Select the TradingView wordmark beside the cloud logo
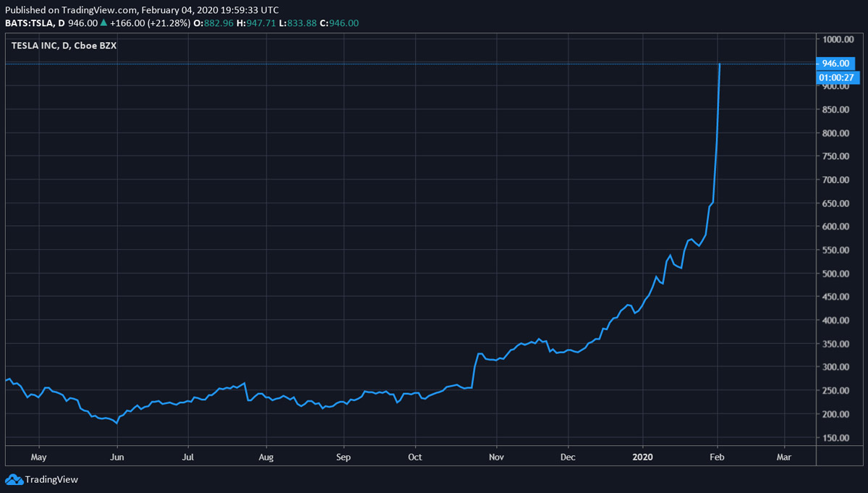This screenshot has width=868, height=493. [51, 479]
